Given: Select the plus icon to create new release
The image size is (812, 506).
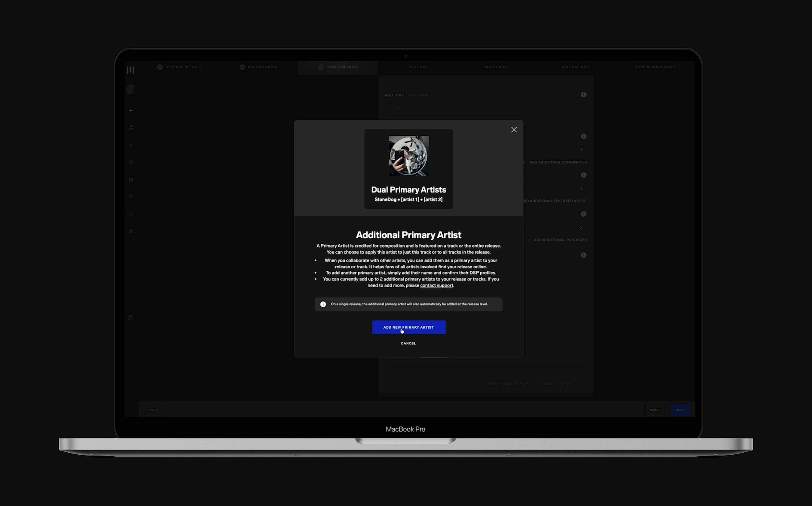Looking at the screenshot, I should [x=130, y=110].
